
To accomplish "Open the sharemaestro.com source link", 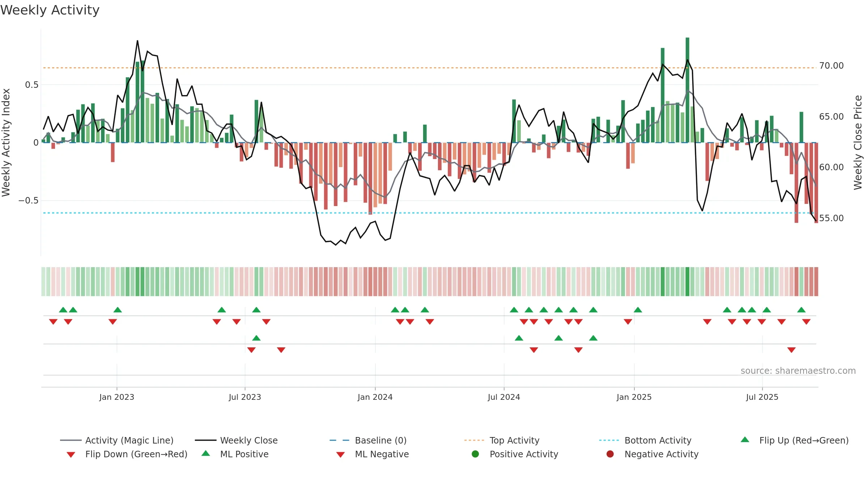I will [x=798, y=371].
